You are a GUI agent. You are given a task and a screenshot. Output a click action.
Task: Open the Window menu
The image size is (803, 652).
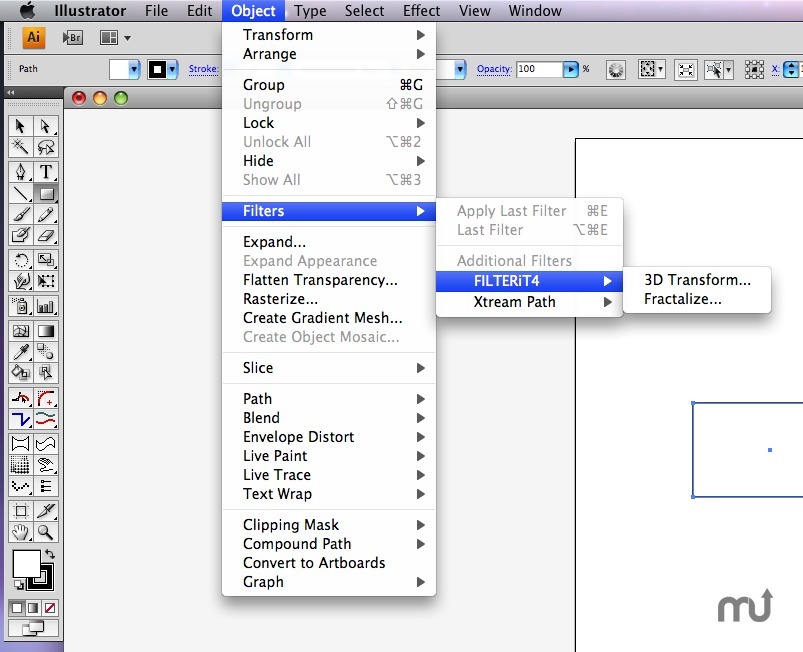[x=535, y=11]
